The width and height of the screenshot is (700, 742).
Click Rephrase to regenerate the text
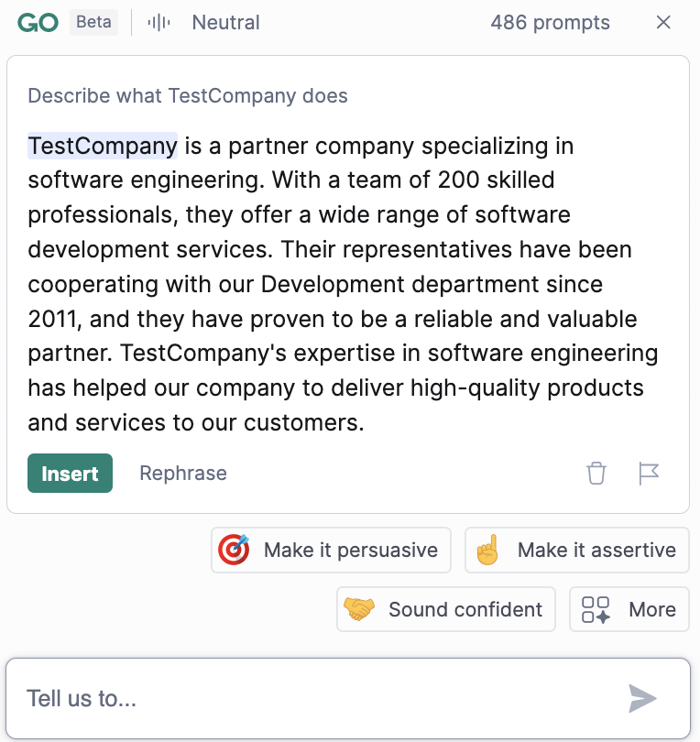[x=182, y=474]
